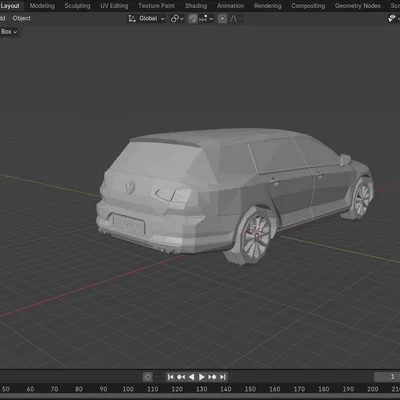The image size is (400, 400).
Task: Switch to UV Editing workspace
Action: [x=114, y=6]
